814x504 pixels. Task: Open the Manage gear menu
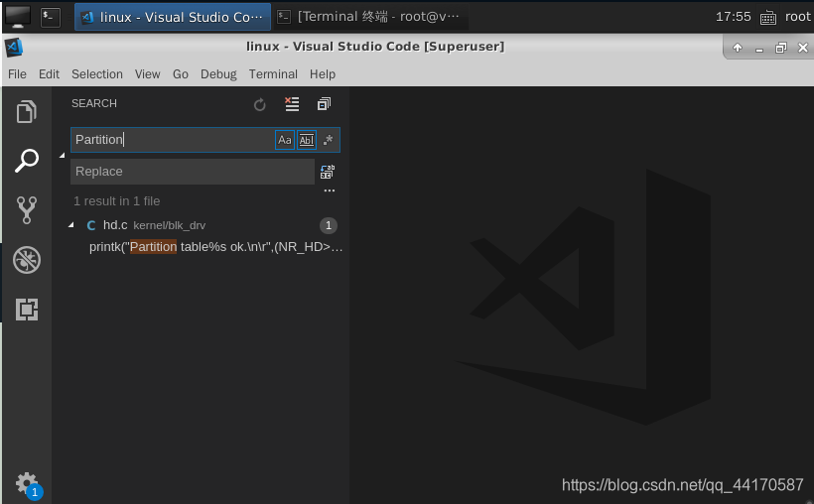[27, 484]
